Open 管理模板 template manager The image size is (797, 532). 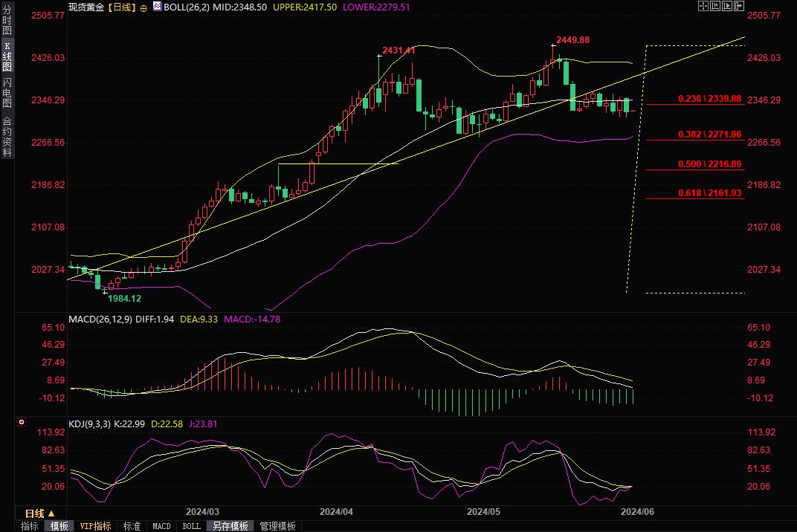(x=277, y=526)
